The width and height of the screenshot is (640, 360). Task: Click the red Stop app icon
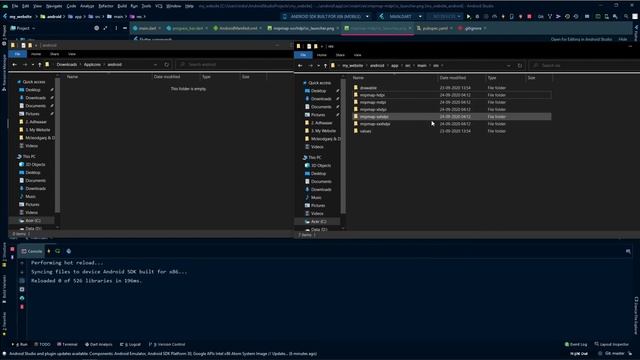(529, 17)
